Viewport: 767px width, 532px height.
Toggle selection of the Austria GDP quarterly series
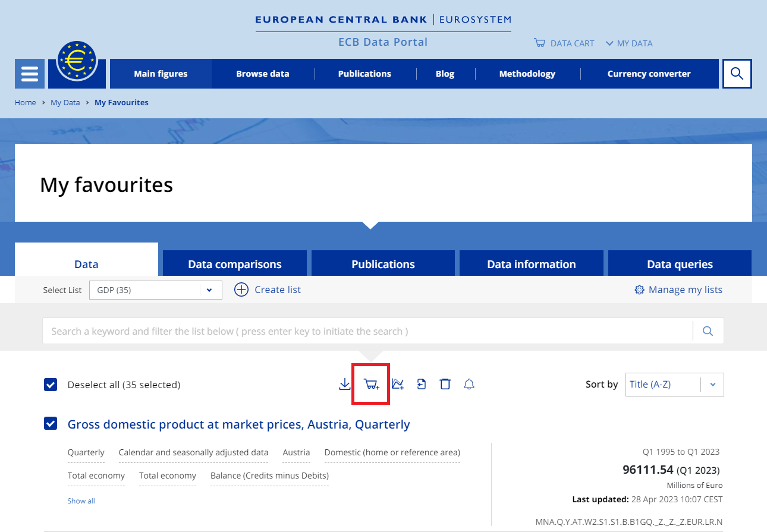(51, 424)
